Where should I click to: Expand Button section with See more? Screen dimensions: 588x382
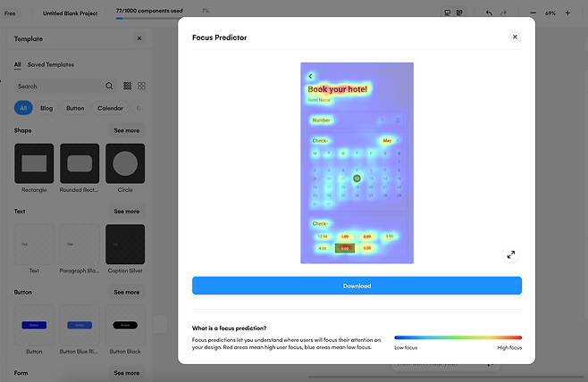[126, 292]
